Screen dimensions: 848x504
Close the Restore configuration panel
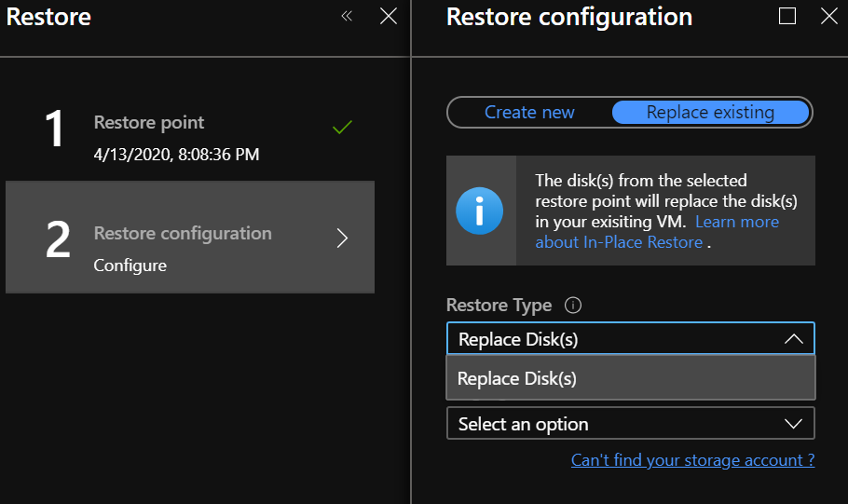[828, 16]
